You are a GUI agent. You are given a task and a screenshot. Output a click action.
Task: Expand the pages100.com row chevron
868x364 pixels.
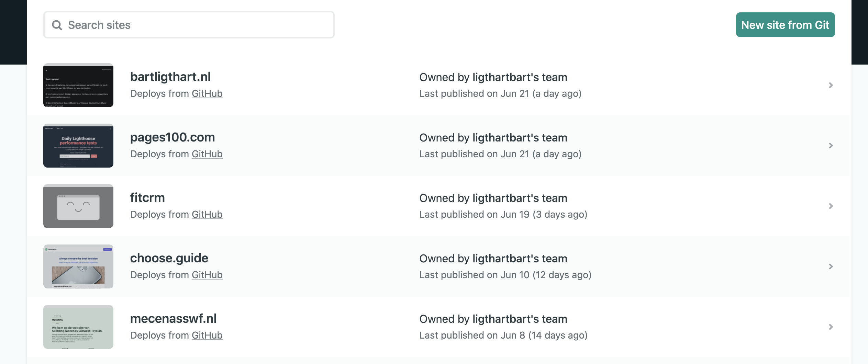point(831,146)
